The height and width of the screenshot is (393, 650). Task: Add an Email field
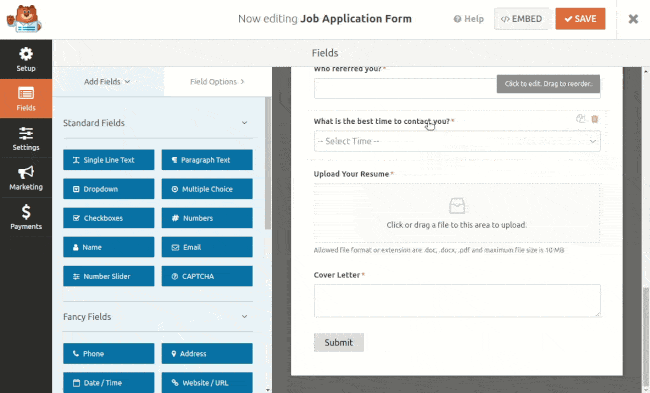(207, 247)
